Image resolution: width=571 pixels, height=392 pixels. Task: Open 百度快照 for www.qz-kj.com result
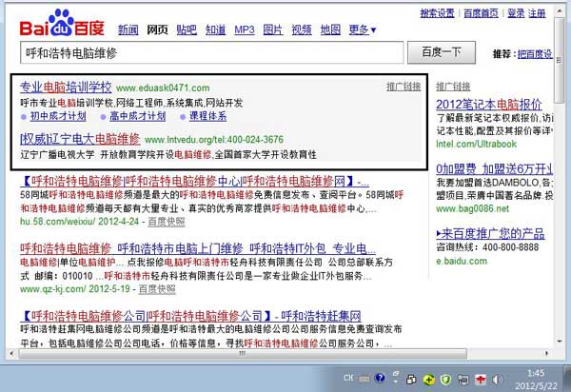pyautogui.click(x=157, y=289)
